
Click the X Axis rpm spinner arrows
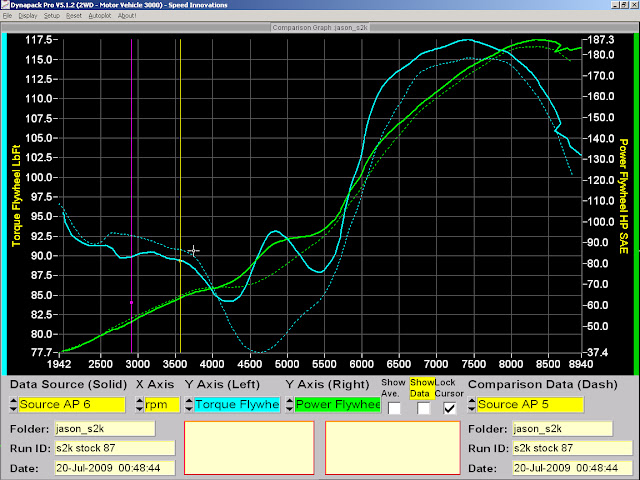pos(140,405)
